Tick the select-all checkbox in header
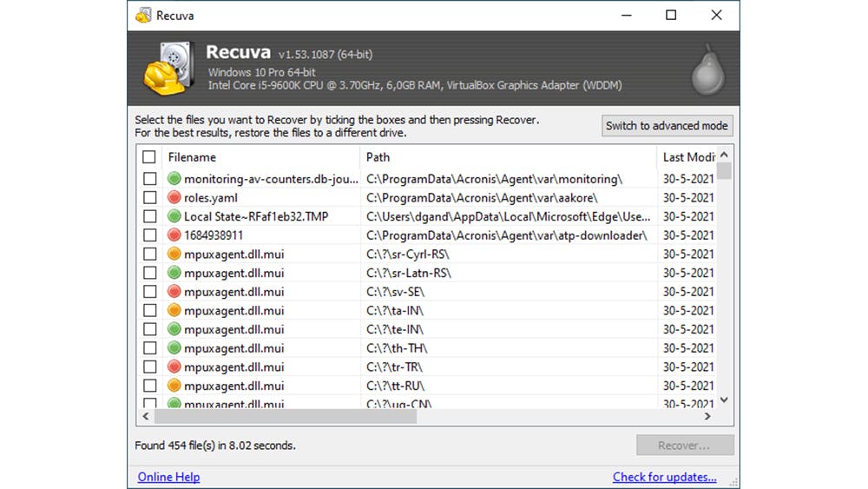This screenshot has height=489, width=868. (x=149, y=157)
